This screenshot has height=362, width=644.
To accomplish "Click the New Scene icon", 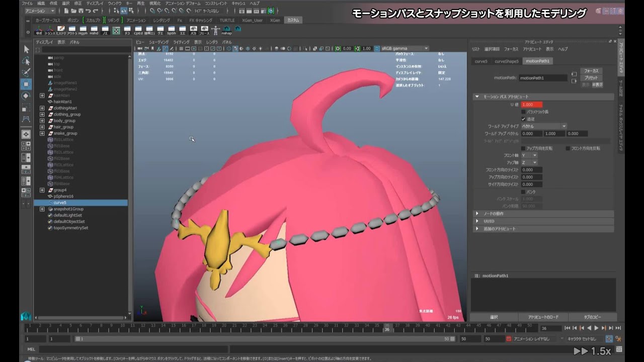I will [x=67, y=11].
